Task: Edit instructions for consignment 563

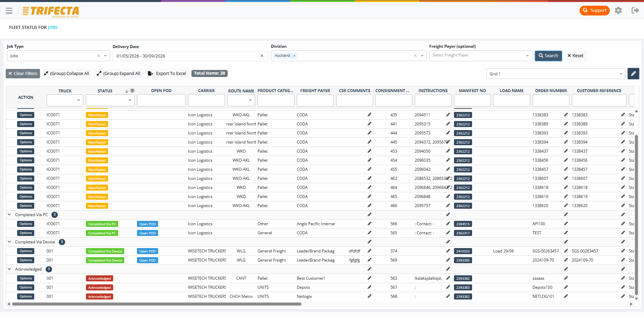Action: (448, 278)
